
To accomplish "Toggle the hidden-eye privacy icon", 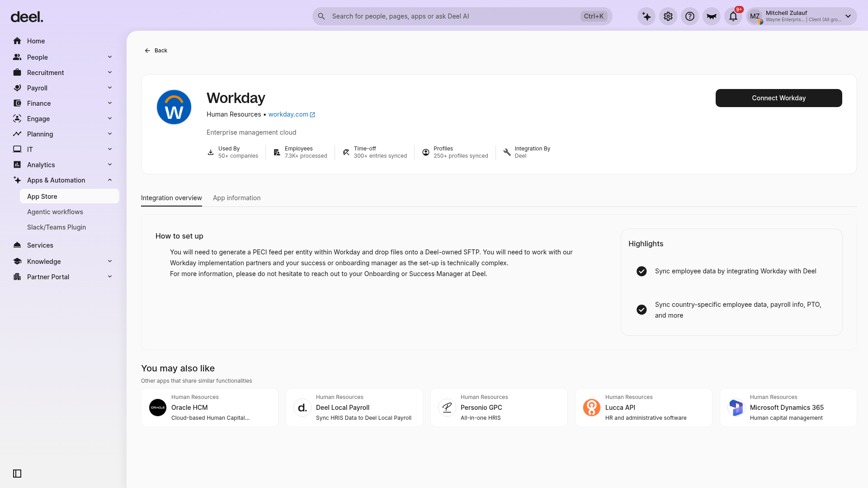I will click(x=712, y=16).
